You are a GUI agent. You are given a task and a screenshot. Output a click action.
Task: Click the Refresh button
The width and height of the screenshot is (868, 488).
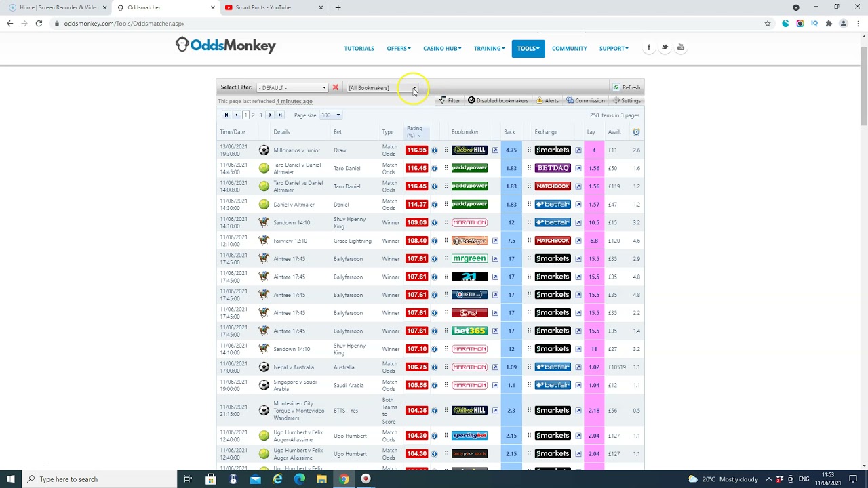click(627, 87)
